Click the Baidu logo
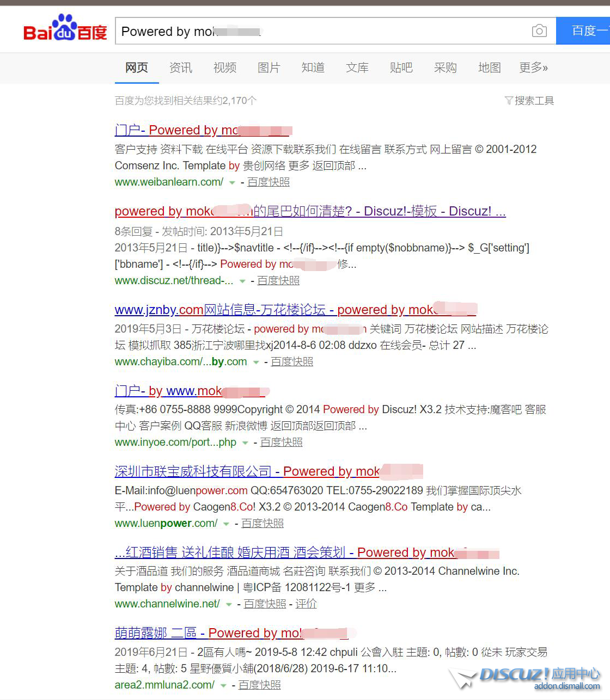Viewport: 610px width, 700px height. point(65,29)
